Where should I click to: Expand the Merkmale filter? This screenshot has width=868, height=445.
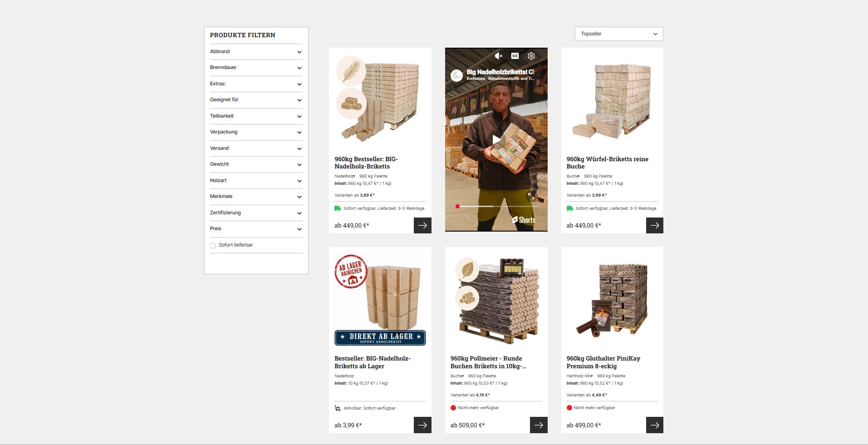pyautogui.click(x=256, y=197)
